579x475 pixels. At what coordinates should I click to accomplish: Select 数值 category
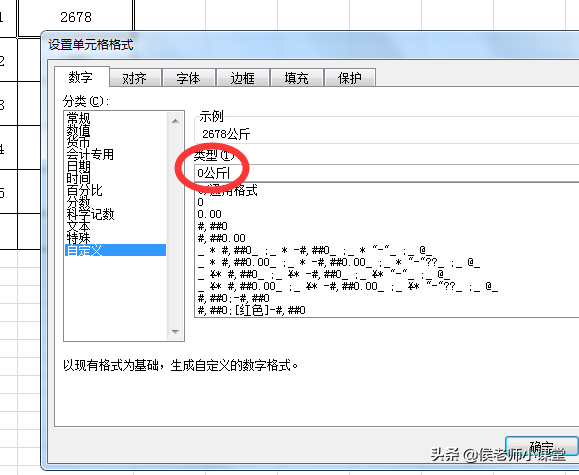[x=115, y=130]
